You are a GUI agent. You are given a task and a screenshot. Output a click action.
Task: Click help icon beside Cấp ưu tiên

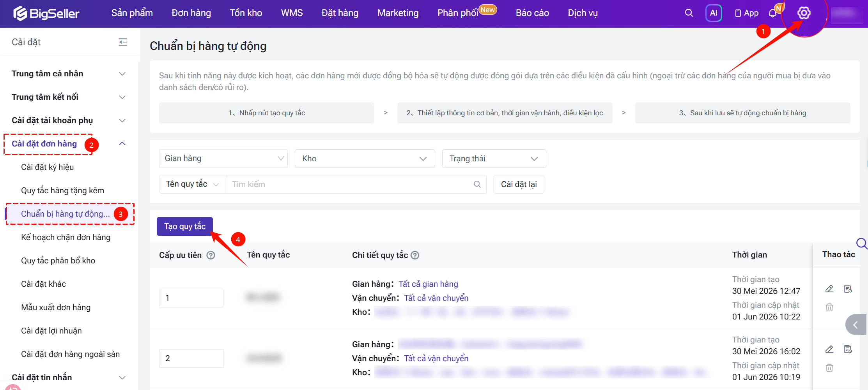click(x=211, y=255)
